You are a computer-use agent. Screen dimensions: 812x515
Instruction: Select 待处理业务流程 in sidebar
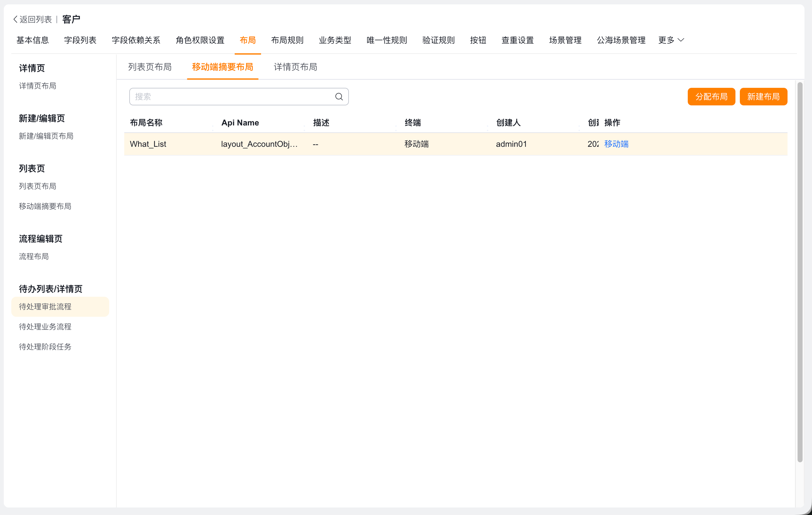click(45, 327)
